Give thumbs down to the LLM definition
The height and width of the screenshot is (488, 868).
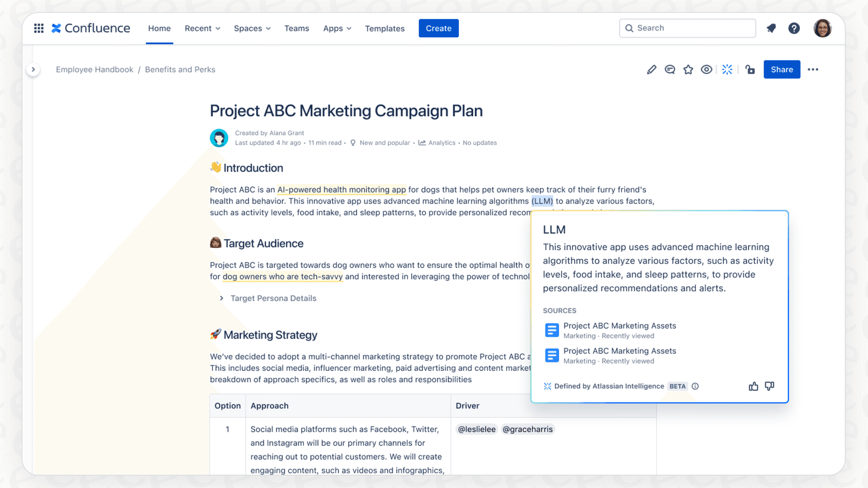tap(769, 386)
